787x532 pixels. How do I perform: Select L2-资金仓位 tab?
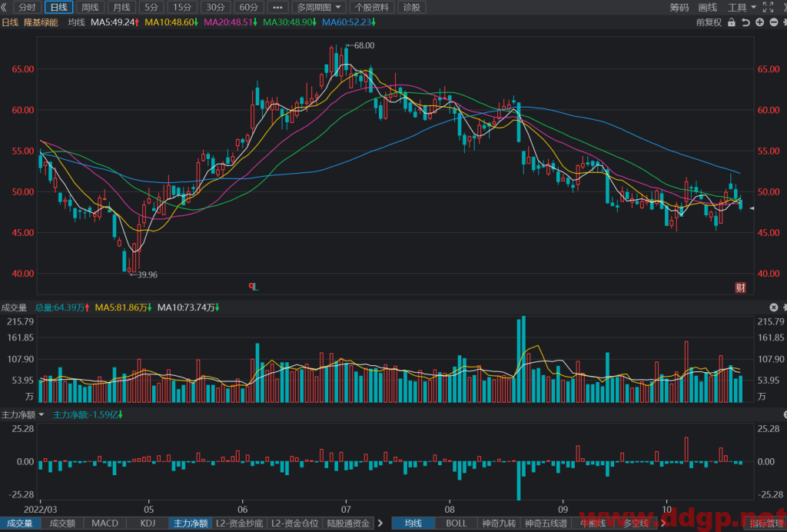(294, 523)
